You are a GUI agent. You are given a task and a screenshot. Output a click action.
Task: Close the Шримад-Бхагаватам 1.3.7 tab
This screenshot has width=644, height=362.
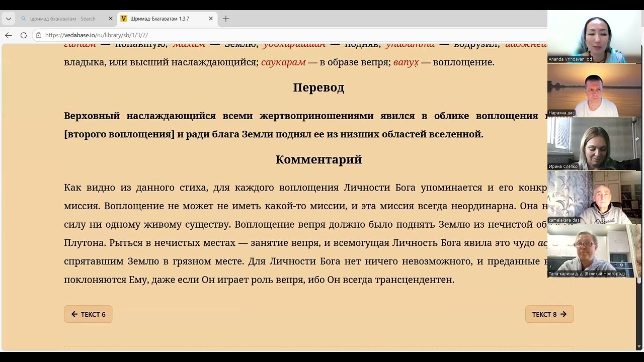coord(211,19)
